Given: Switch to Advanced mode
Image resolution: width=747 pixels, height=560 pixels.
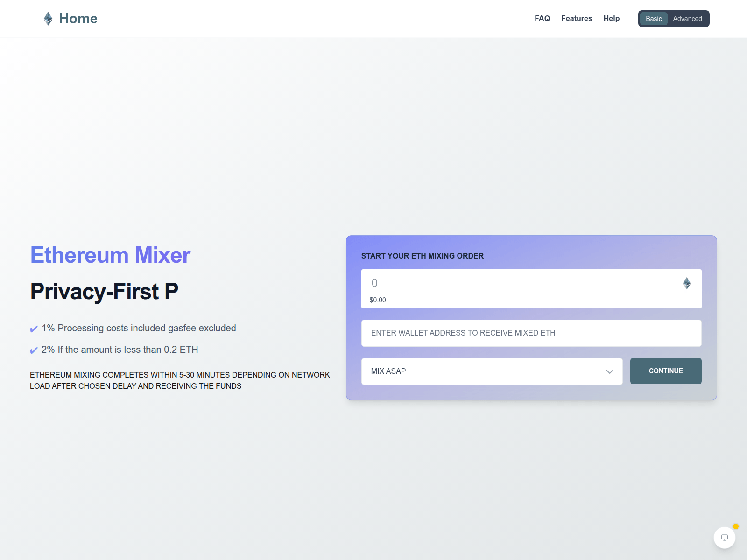Looking at the screenshot, I should click(687, 19).
